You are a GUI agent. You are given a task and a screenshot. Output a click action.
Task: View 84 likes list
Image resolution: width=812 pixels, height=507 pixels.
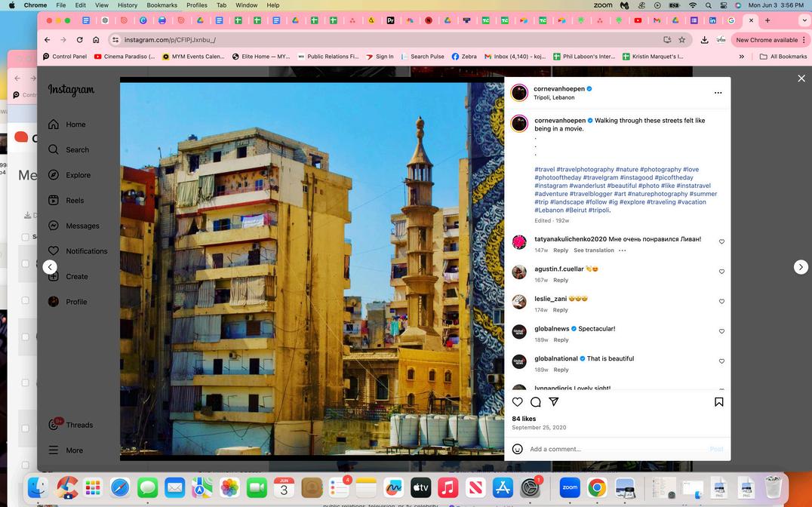point(524,419)
